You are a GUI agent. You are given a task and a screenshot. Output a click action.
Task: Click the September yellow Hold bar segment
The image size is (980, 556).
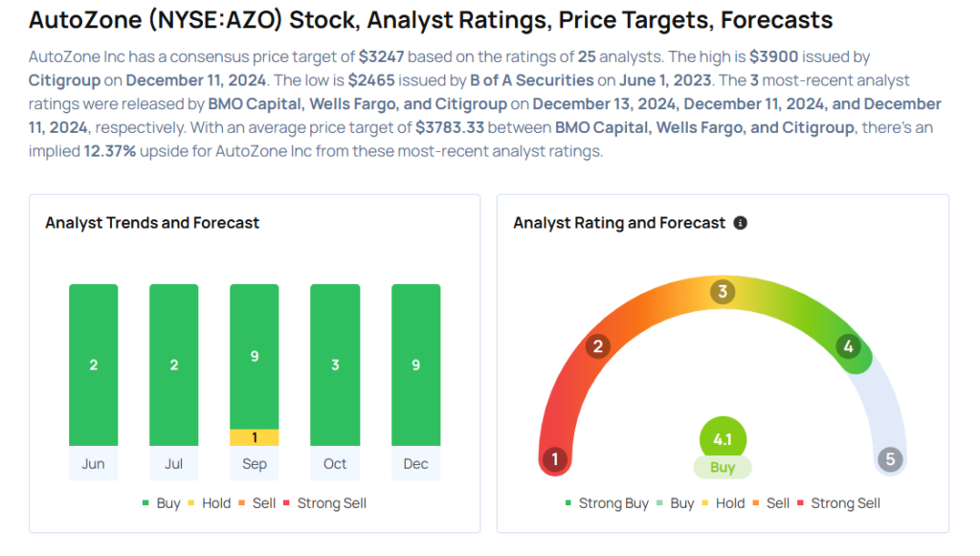255,437
